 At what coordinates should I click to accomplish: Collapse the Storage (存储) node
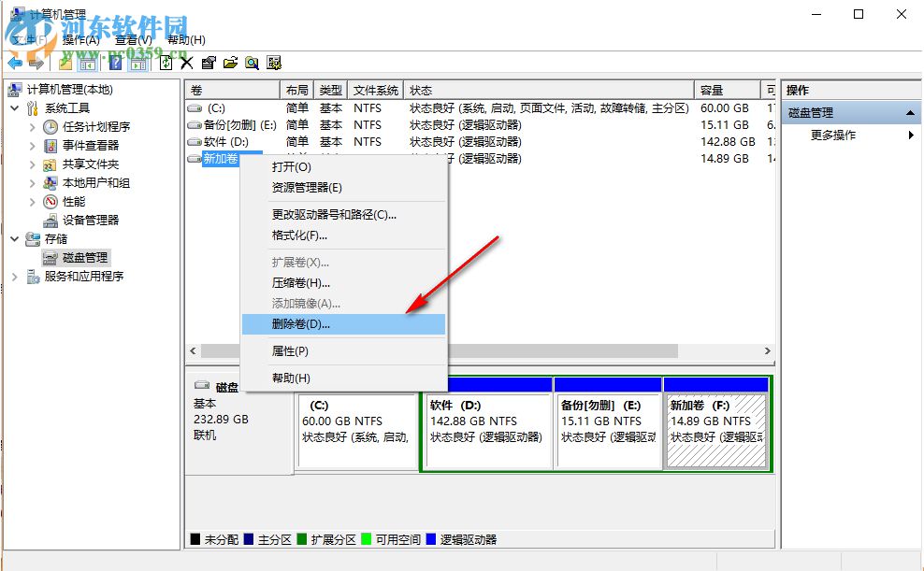pos(15,239)
